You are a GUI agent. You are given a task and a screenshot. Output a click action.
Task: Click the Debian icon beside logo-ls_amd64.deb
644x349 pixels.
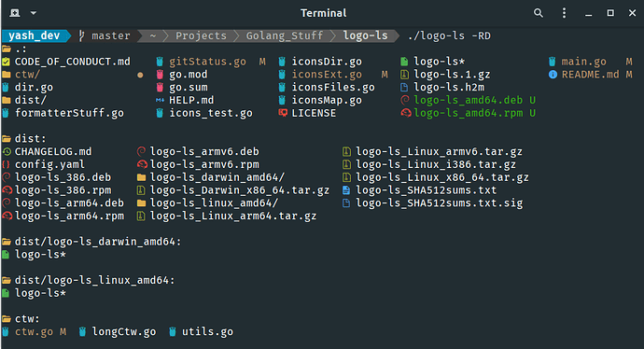click(405, 100)
